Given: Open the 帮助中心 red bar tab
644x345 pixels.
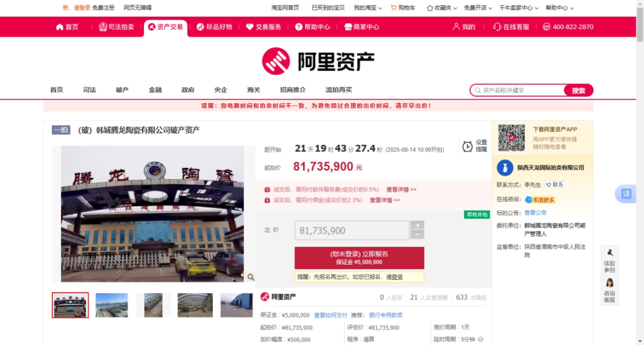Looking at the screenshot, I should tap(312, 27).
